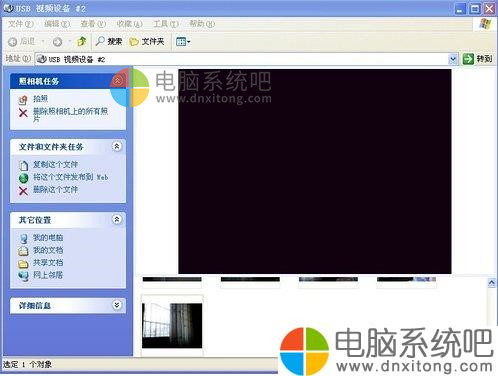Image resolution: width=498 pixels, height=376 pixels.
Task: Open My Computer (我的电脑) link
Action: pos(48,238)
